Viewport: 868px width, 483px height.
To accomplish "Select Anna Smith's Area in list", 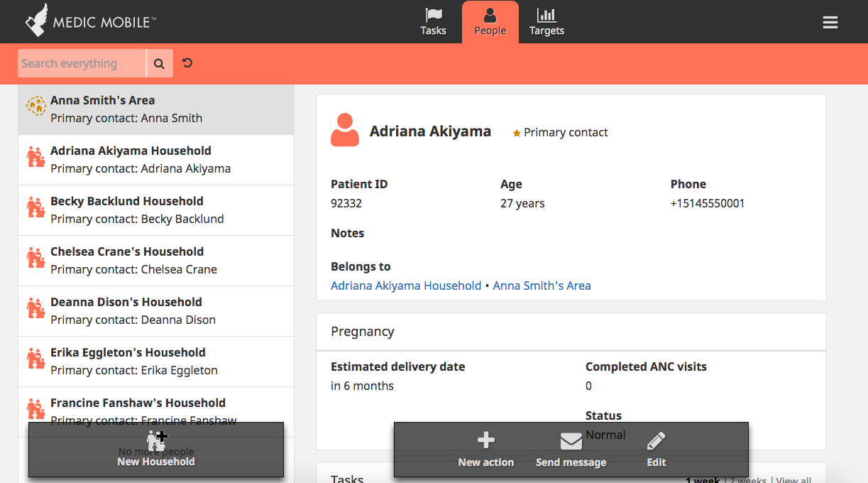I will [x=156, y=109].
